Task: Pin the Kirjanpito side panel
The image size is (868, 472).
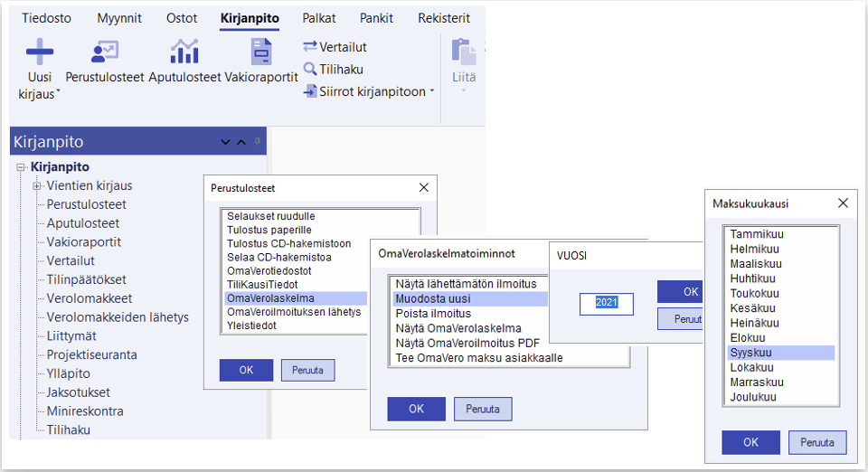Action: click(257, 142)
